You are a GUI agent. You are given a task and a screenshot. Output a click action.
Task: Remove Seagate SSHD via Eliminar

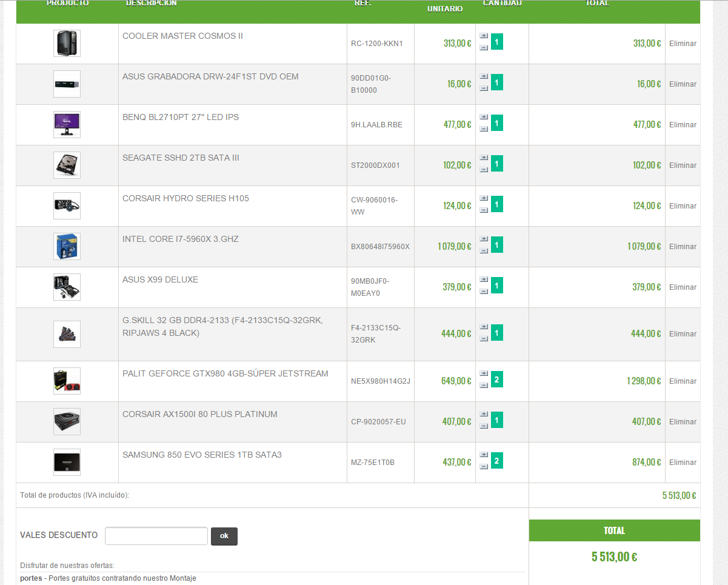click(683, 165)
